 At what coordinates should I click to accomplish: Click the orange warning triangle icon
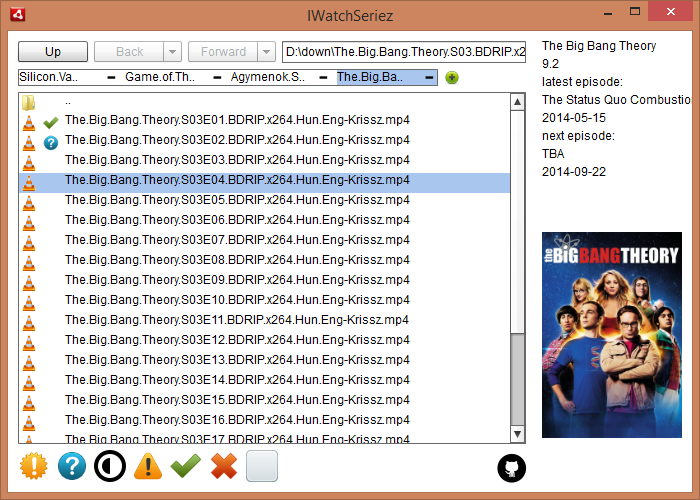[x=148, y=466]
